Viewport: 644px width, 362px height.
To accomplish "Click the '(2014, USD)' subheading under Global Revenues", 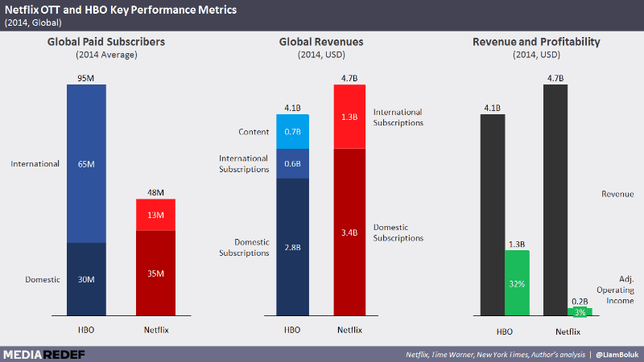I will 321,55.
